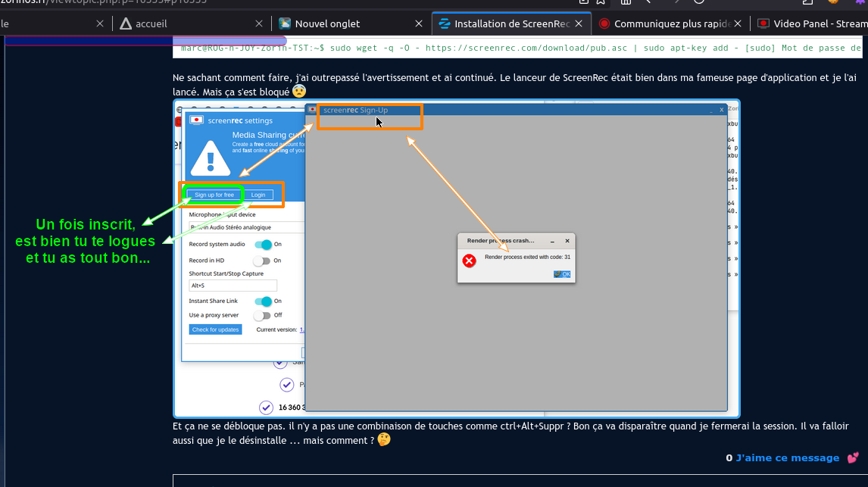Turn on 'Use a proxy server' switch
The image size is (868, 487).
pyautogui.click(x=261, y=315)
